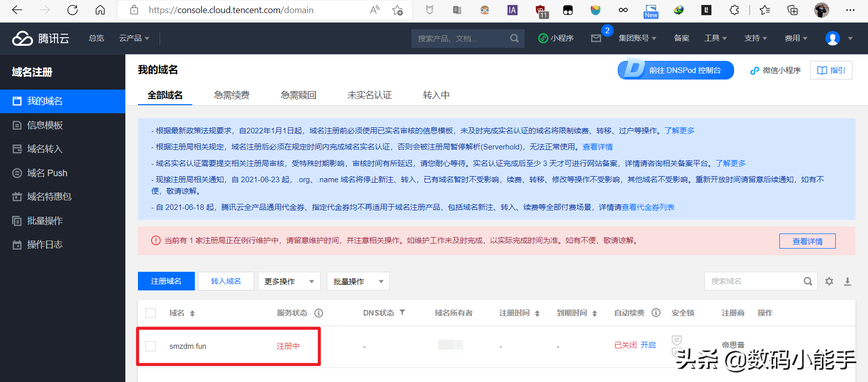The width and height of the screenshot is (868, 382).
Task: Select the 全部域名 tab
Action: [165, 95]
